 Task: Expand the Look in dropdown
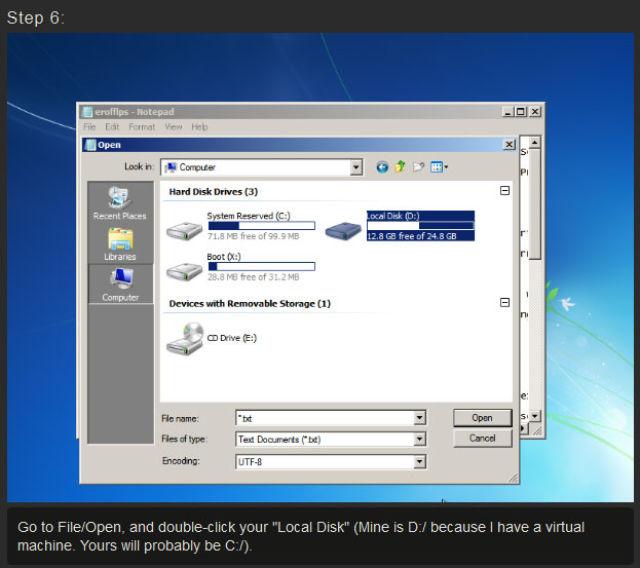356,167
